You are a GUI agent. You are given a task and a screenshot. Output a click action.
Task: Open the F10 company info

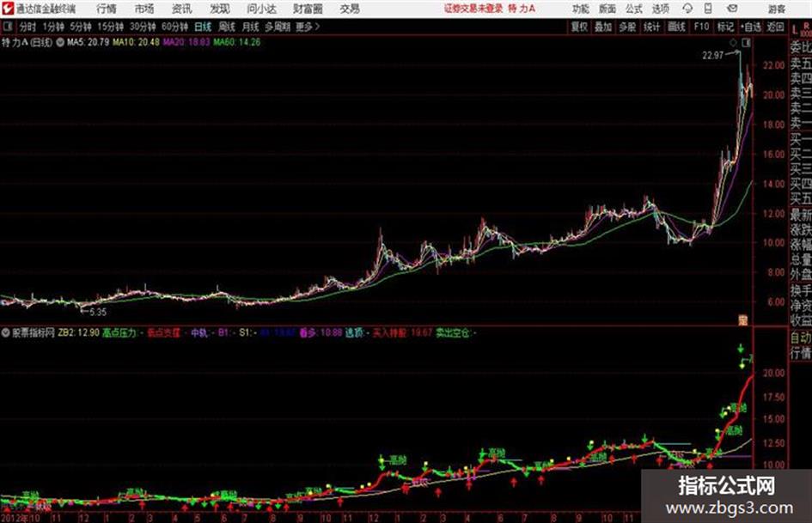(x=701, y=27)
